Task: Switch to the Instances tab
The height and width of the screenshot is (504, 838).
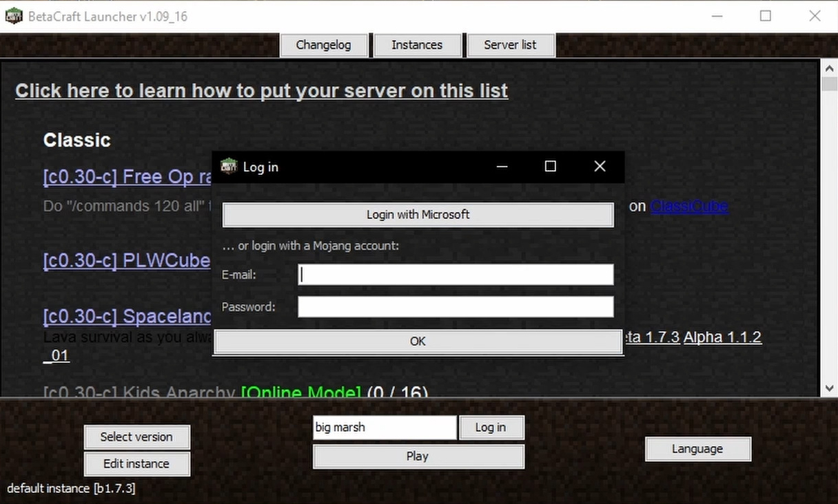Action: [x=417, y=45]
